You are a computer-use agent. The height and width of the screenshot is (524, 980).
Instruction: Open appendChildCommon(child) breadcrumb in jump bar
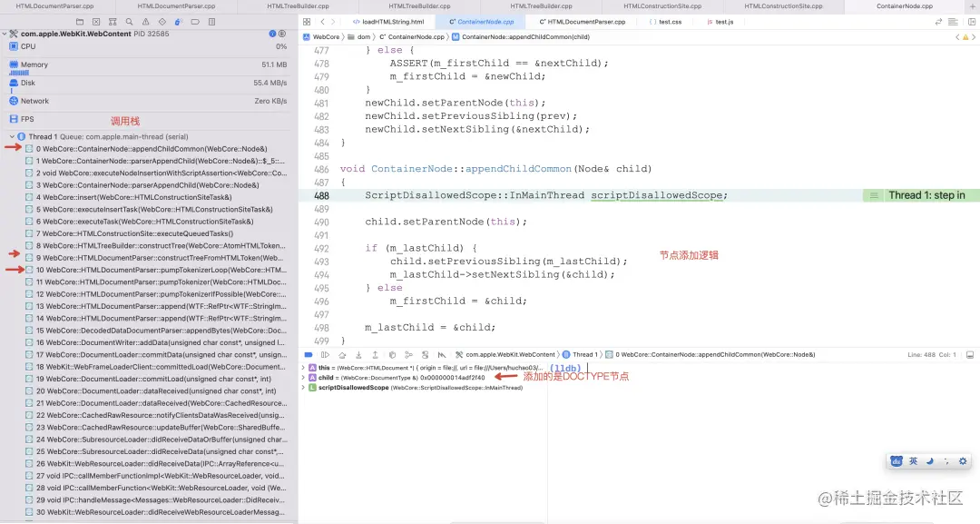coord(521,37)
